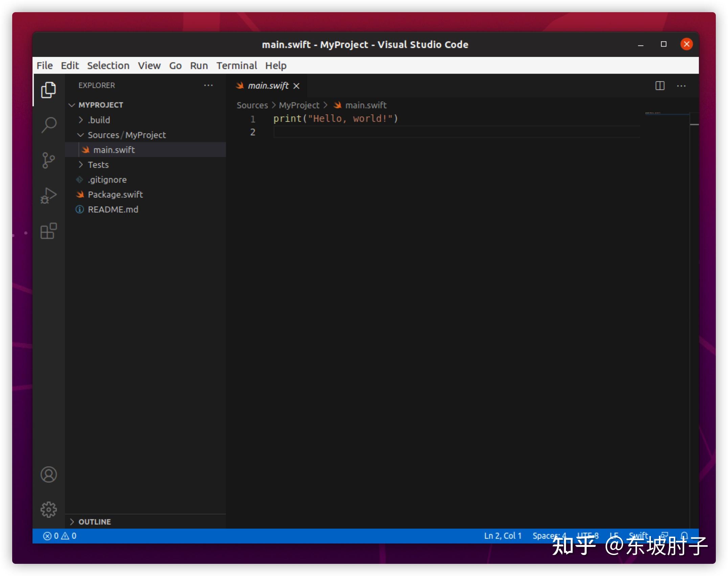This screenshot has height=576, width=728.
Task: Open notifications bell in status bar
Action: (x=684, y=536)
